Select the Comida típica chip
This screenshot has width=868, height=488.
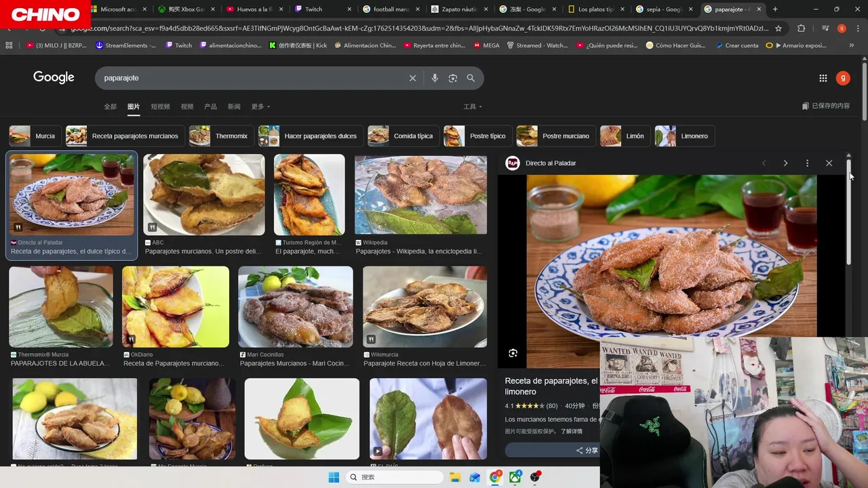pos(403,136)
